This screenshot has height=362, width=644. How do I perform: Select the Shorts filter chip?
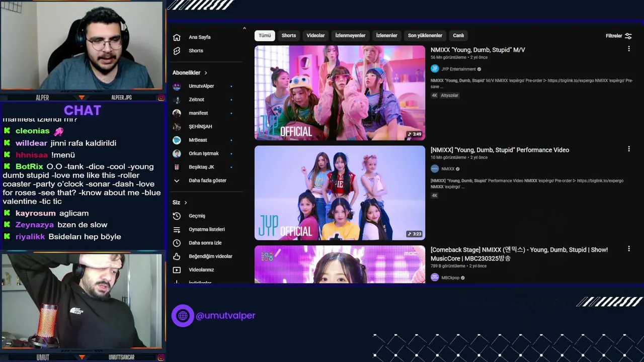tap(289, 36)
